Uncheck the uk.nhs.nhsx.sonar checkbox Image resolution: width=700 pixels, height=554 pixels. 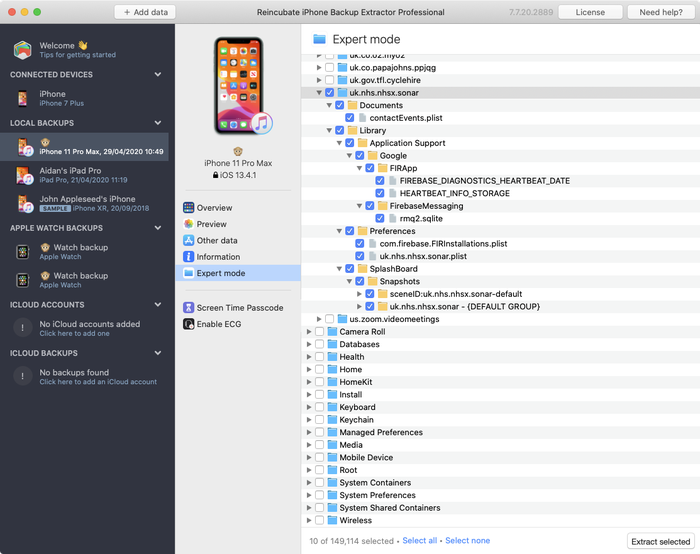(329, 93)
